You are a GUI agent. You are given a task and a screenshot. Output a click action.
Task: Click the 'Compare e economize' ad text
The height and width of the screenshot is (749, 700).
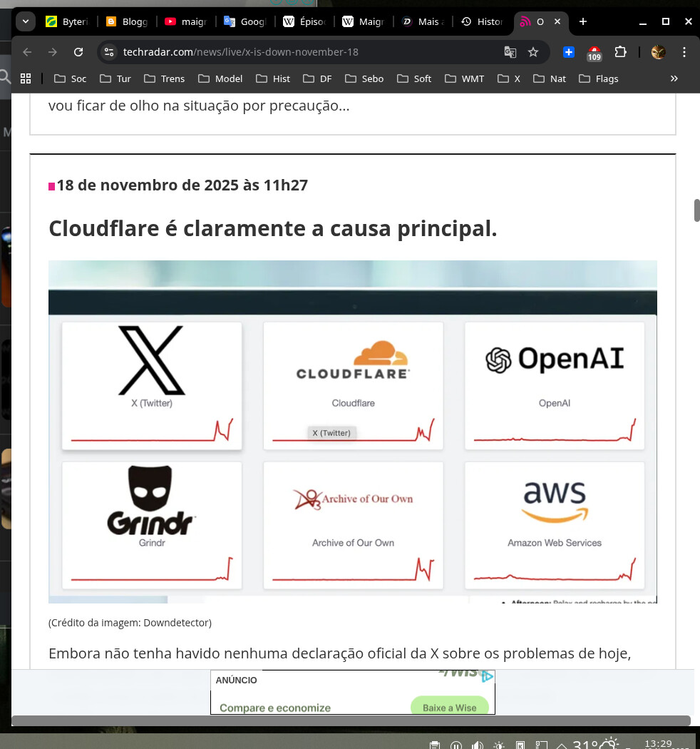coord(275,708)
